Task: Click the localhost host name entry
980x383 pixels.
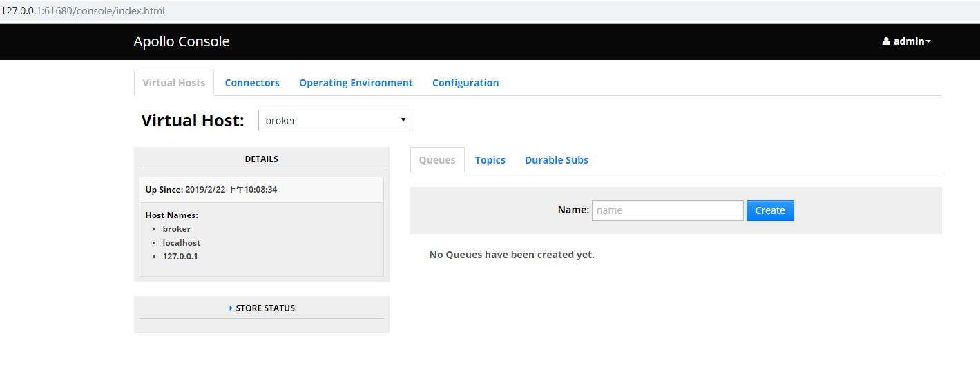Action: pos(182,243)
